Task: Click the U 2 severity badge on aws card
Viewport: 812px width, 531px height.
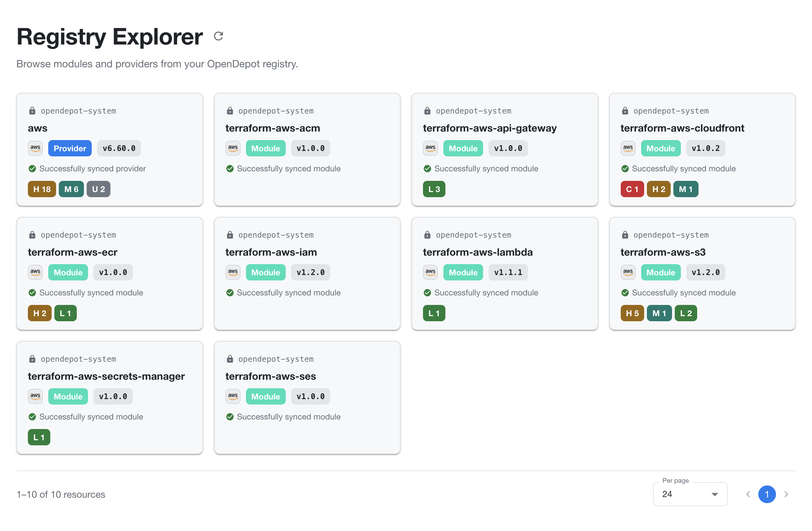Action: 99,189
